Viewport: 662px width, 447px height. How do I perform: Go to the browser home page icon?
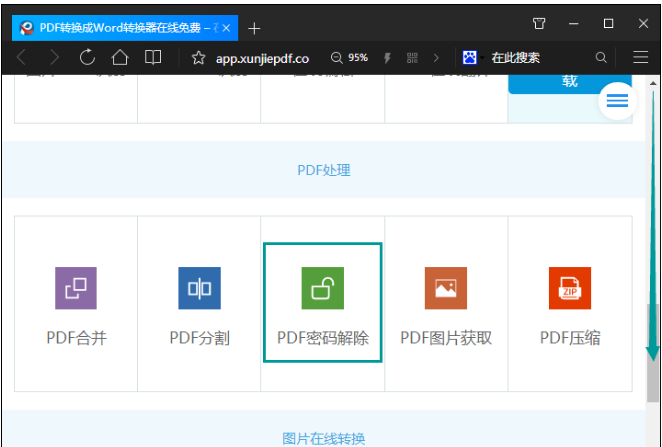[120, 58]
